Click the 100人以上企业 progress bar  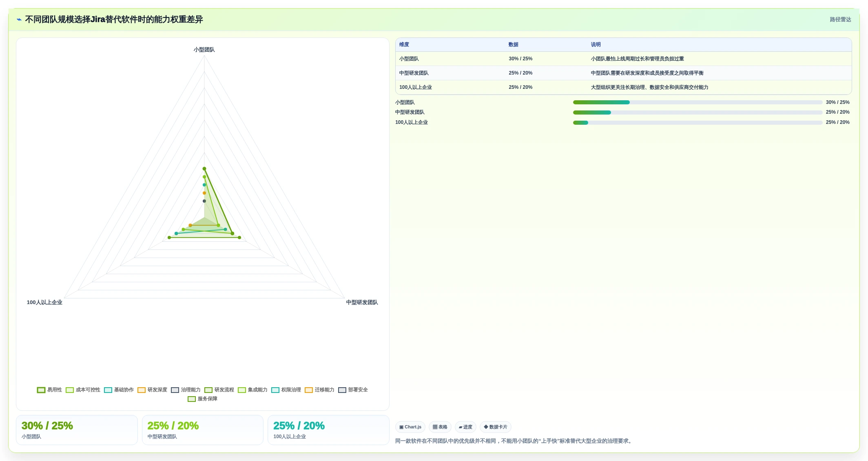click(697, 123)
